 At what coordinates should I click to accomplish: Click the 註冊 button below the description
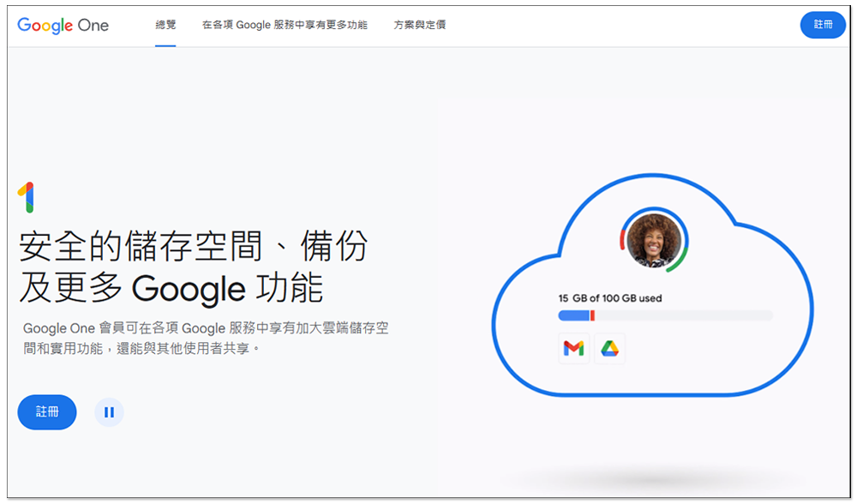(47, 411)
